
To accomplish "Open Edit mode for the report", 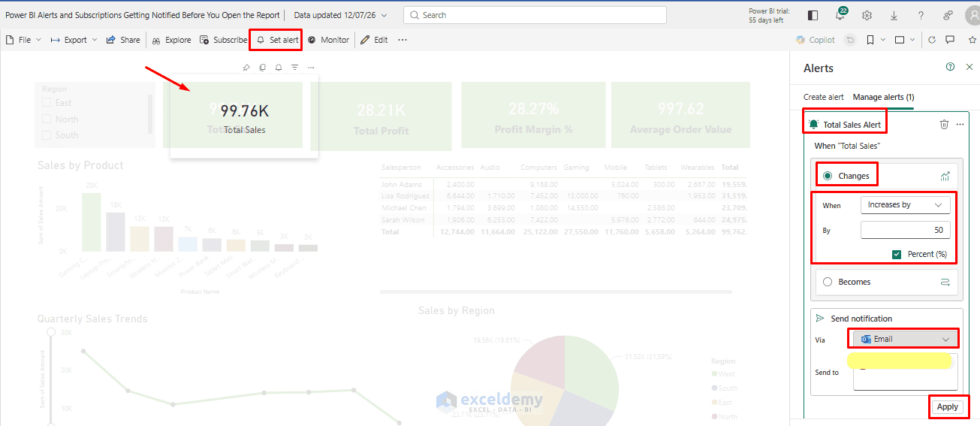I will (374, 40).
